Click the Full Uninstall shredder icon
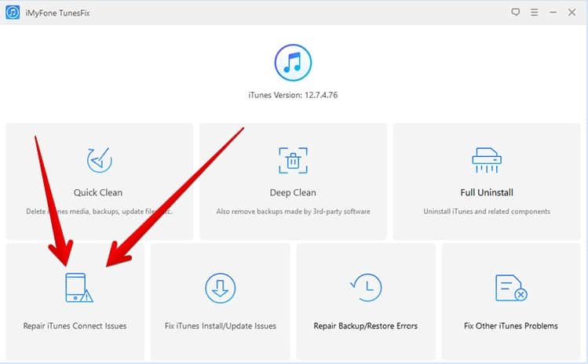The width and height of the screenshot is (588, 364). pos(487,160)
